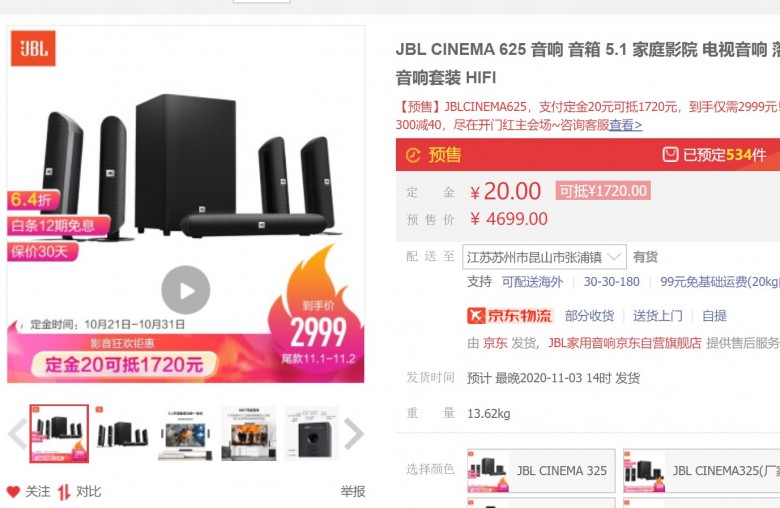Select the JBL CINEMA 325 option
The width and height of the screenshot is (780, 508).
click(541, 471)
